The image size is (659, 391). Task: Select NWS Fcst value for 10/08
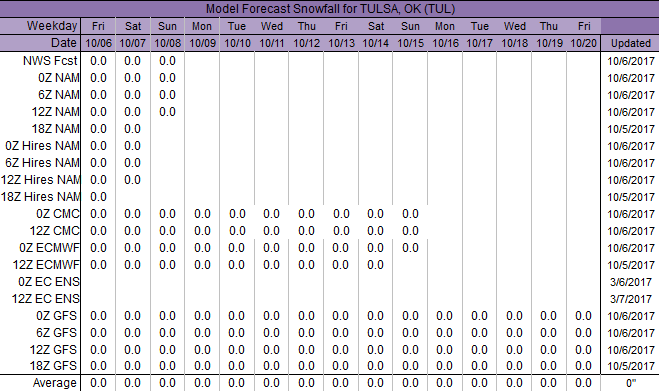point(167,61)
